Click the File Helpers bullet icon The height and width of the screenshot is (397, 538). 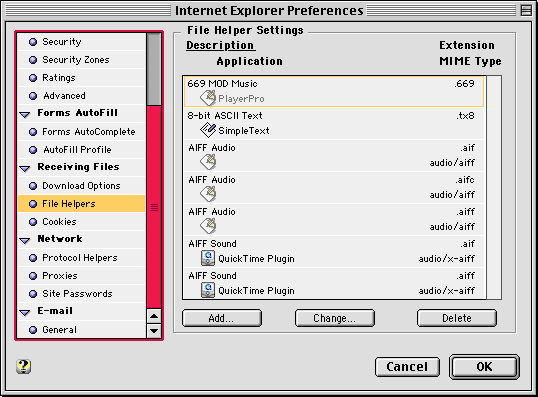coord(33,204)
